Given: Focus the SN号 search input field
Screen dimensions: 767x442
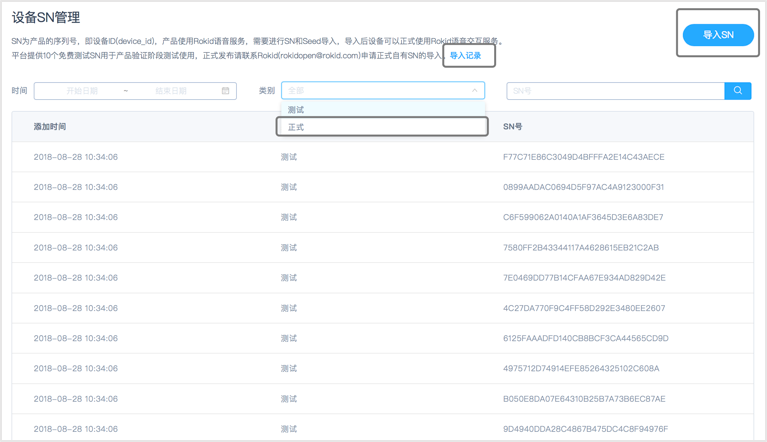Looking at the screenshot, I should coord(615,90).
